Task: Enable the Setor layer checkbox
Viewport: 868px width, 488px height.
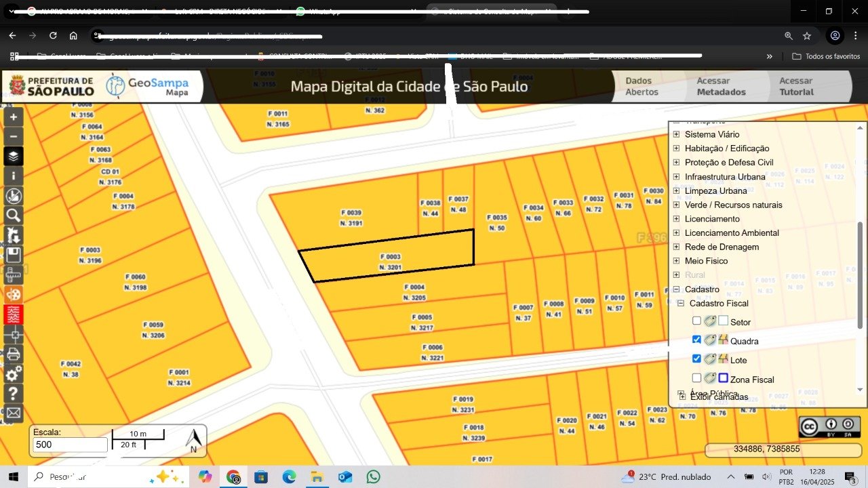Action: tap(696, 321)
